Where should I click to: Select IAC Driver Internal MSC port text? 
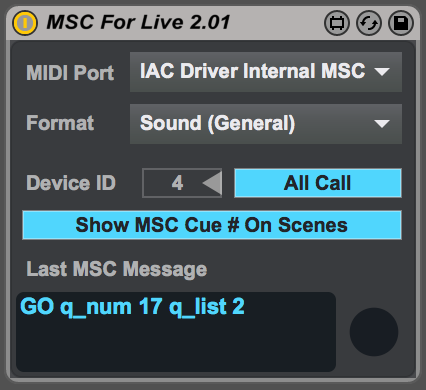[253, 71]
